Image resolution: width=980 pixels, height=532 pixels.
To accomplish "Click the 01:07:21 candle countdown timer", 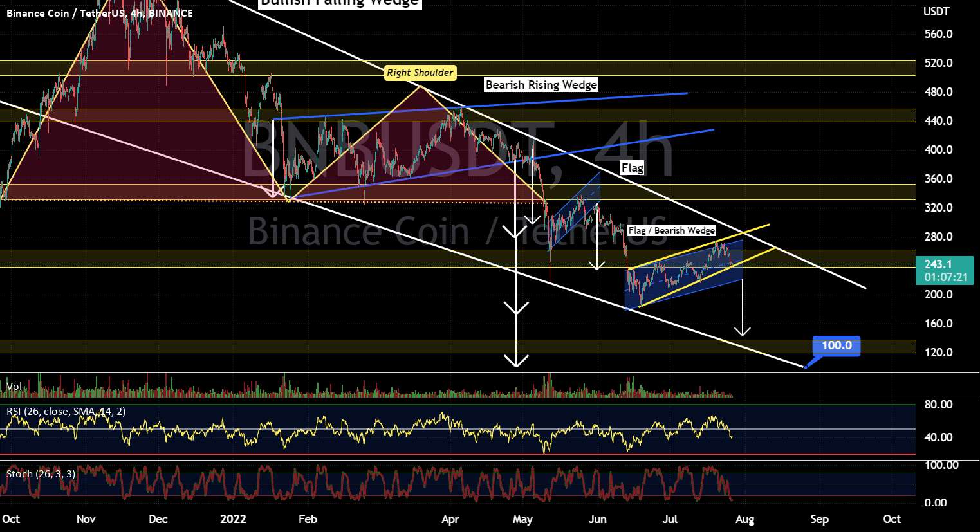I will [947, 278].
